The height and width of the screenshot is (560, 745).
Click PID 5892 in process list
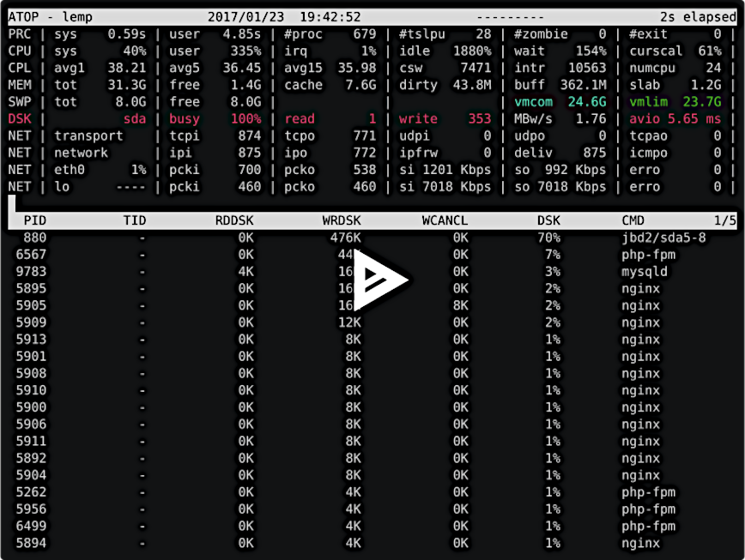click(x=31, y=459)
